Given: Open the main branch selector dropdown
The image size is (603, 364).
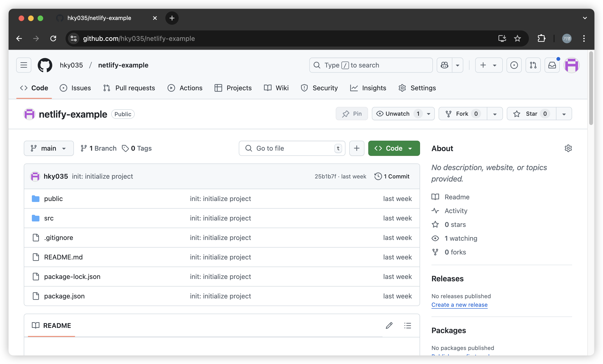Looking at the screenshot, I should tap(49, 148).
